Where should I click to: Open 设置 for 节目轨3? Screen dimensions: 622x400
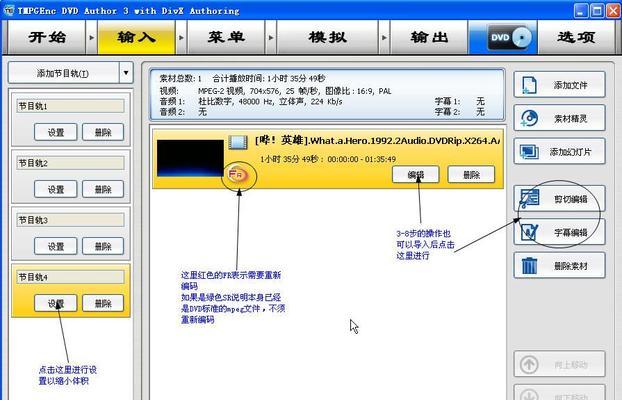(x=56, y=246)
